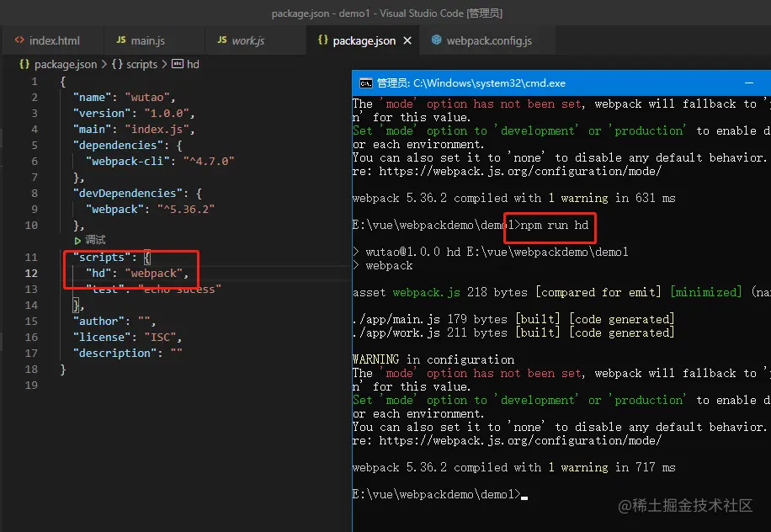Click the "^4.7.0" version string
The height and width of the screenshot is (532, 771).
209,162
